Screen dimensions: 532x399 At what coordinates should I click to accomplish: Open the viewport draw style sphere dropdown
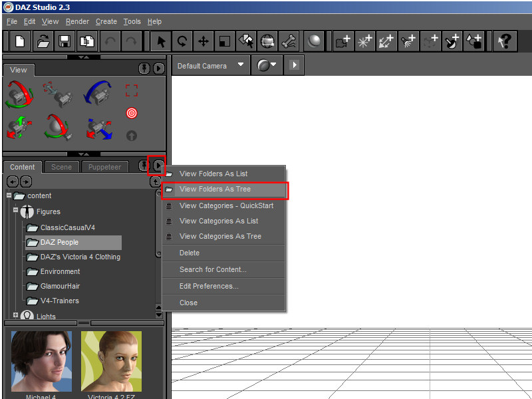[x=267, y=65]
